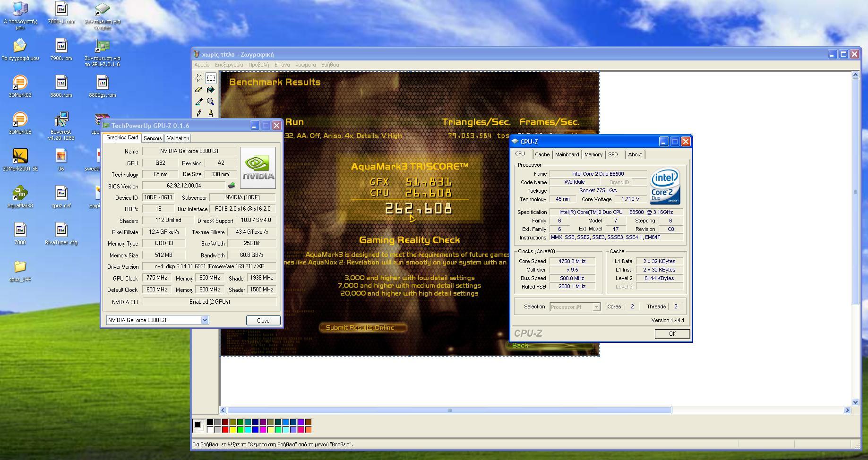Open the Επεξεργασία menu in Paint
This screenshot has width=868, height=460.
click(229, 65)
